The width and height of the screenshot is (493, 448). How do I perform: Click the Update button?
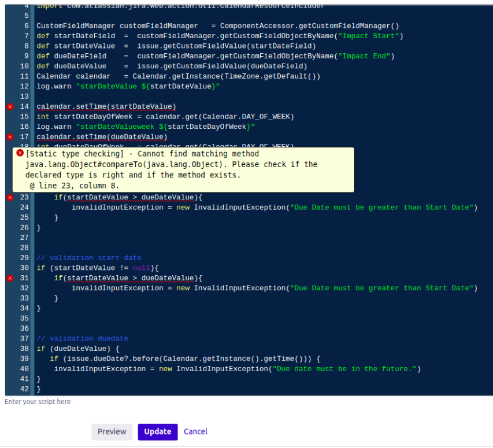click(157, 431)
